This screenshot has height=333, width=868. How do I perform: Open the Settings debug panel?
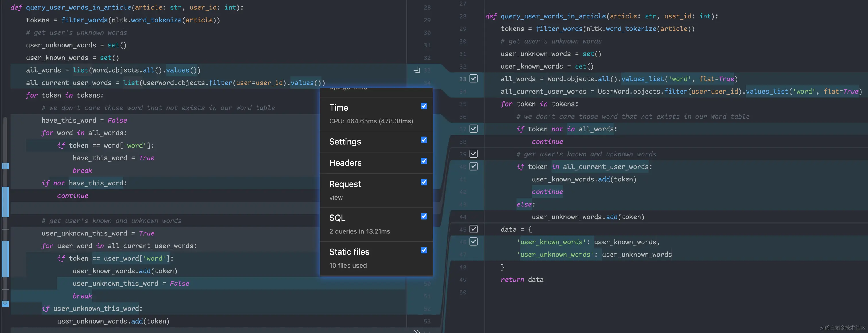[345, 142]
